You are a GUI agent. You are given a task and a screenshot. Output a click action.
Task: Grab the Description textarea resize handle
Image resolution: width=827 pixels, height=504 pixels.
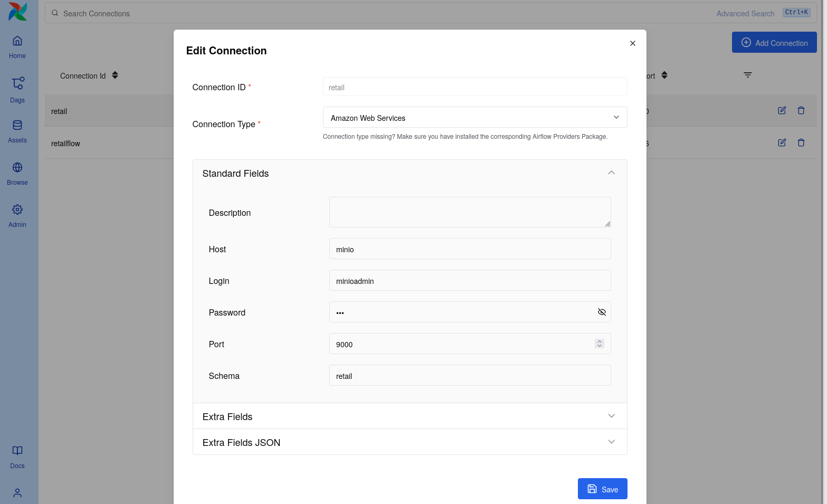[607, 224]
